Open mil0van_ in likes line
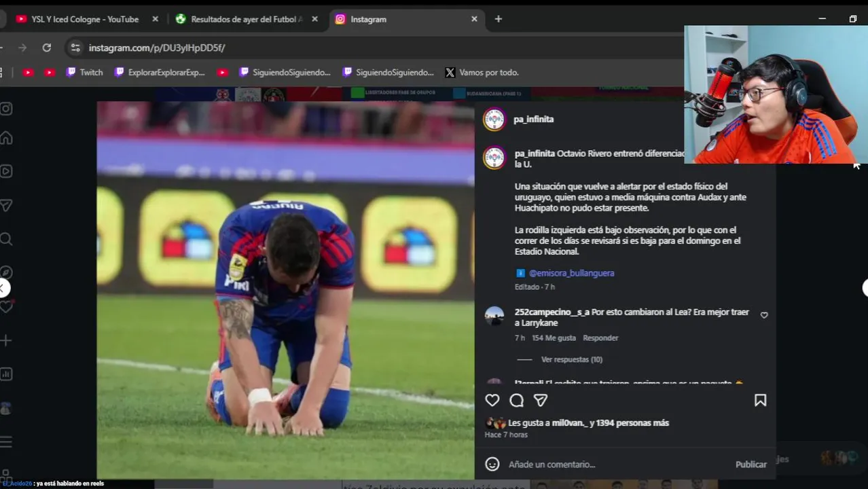This screenshot has height=489, width=868. tap(570, 422)
